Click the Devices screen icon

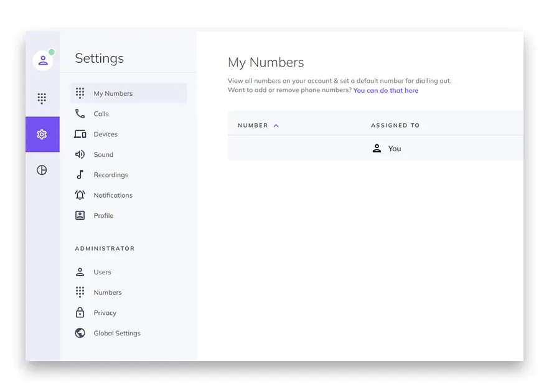point(80,134)
